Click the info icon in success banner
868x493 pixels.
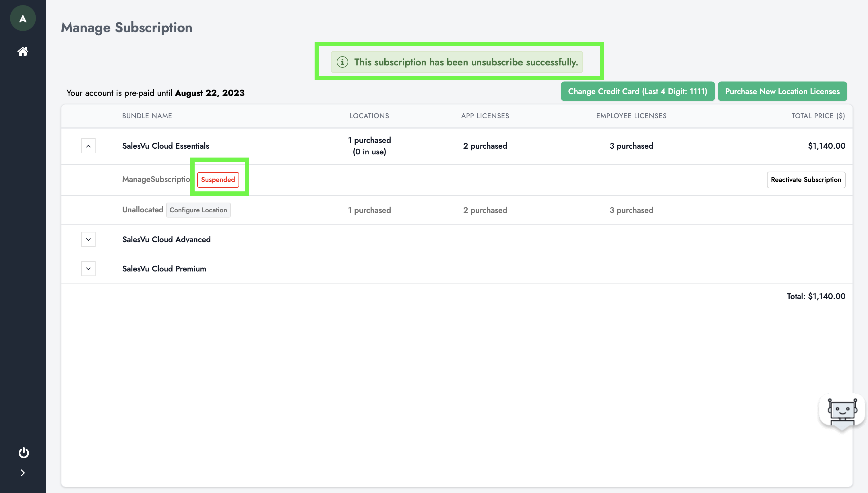pos(342,62)
